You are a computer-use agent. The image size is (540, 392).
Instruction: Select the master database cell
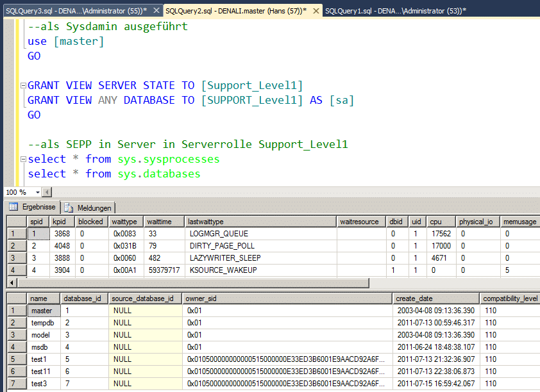click(x=44, y=311)
